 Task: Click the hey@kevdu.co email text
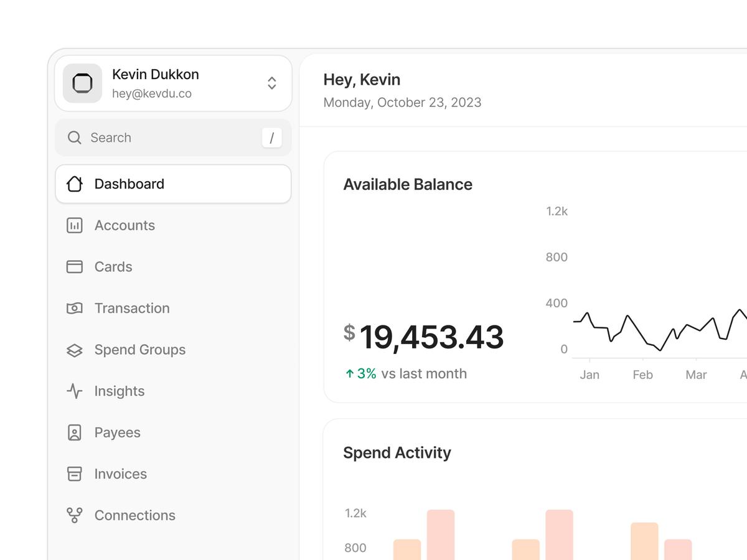click(x=151, y=94)
